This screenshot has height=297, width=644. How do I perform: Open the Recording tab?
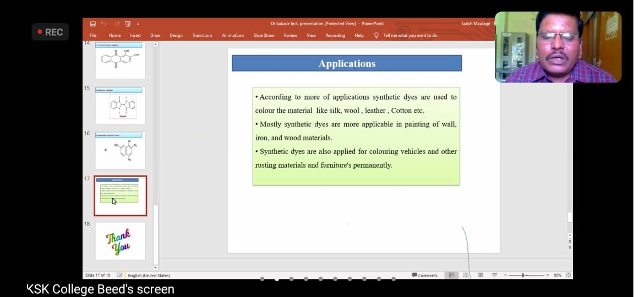[x=335, y=35]
